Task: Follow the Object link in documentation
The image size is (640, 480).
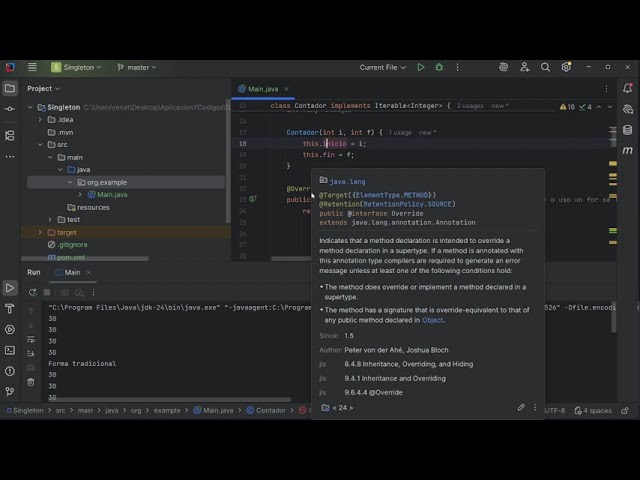Action: (432, 320)
